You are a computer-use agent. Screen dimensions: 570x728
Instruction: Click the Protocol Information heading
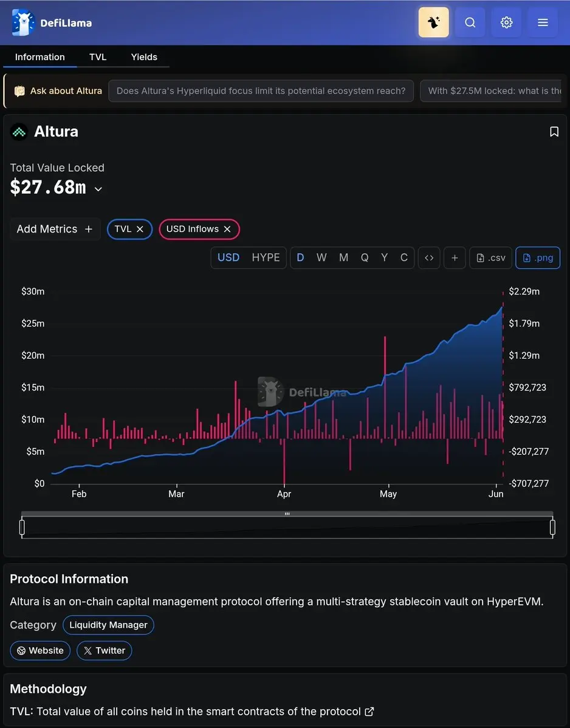click(x=69, y=579)
